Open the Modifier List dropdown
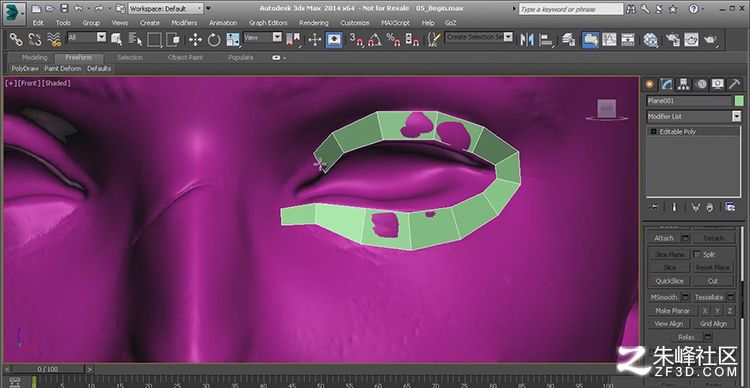Image resolution: width=750 pixels, height=388 pixels. coord(694,116)
